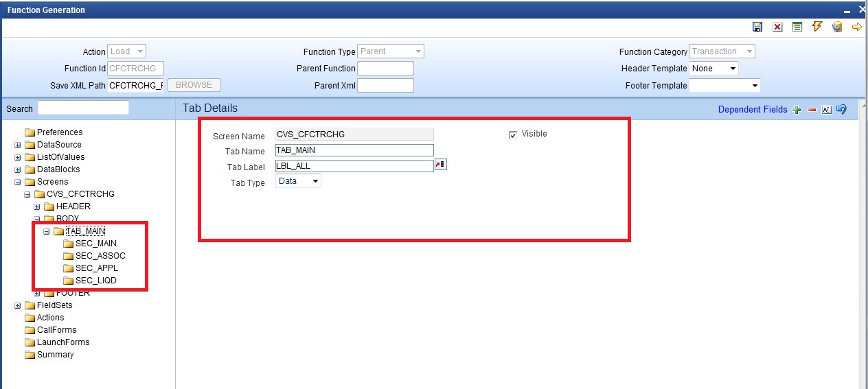The height and width of the screenshot is (389, 868).
Task: Expand the DataSource node
Action: pos(17,145)
